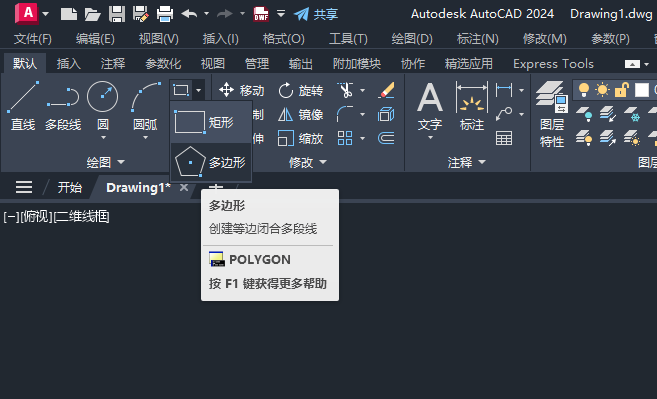Expand the Fillet dropdown arrow
The image size is (657, 399).
pyautogui.click(x=362, y=114)
